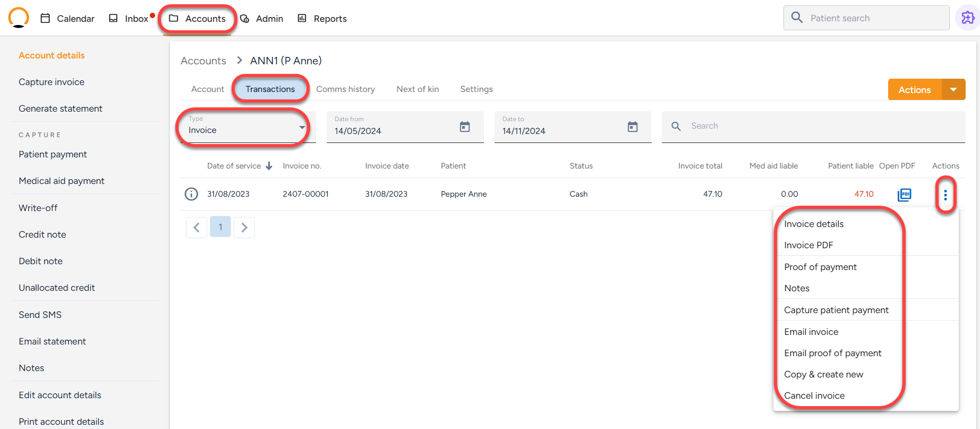Go to previous page arrow

pos(197,228)
